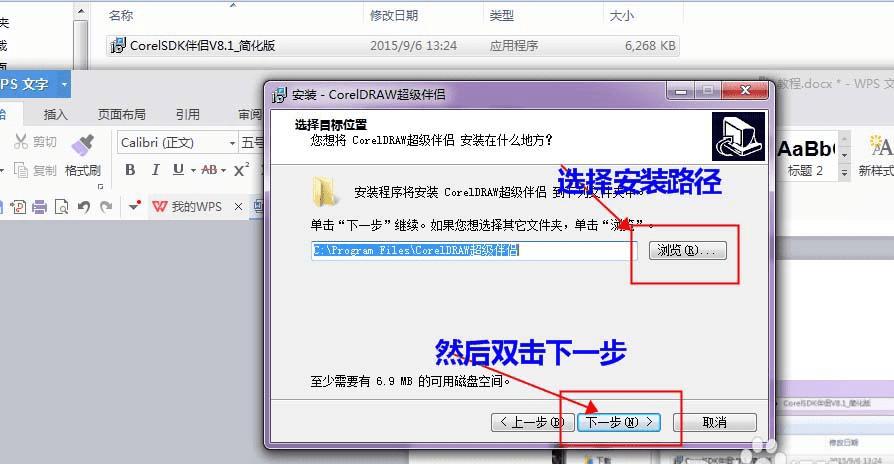Click the 取消 cancel button
The image size is (894, 464).
click(714, 422)
